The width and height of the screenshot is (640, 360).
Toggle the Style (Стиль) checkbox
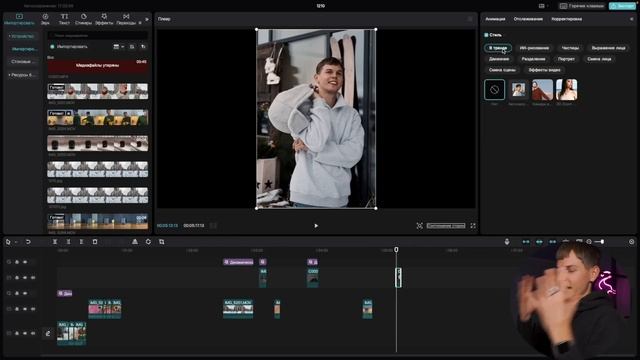(486, 35)
